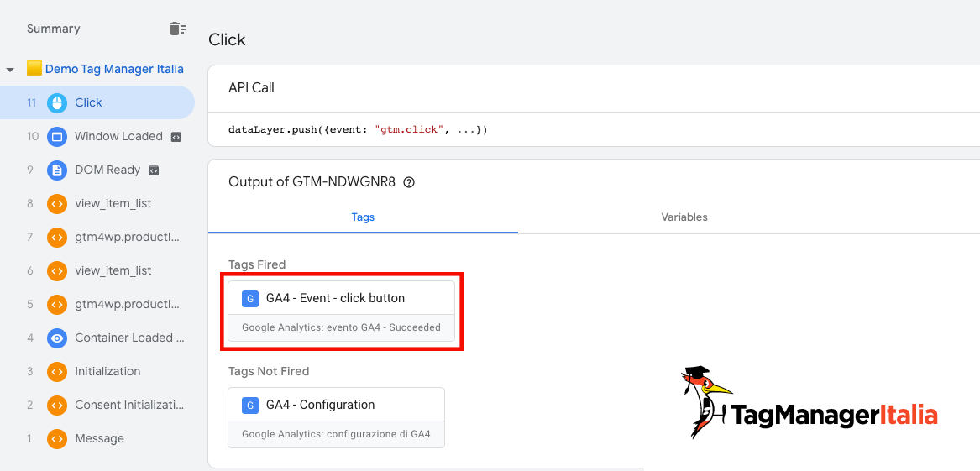Switch to the Tags tab
Viewport: 980px width, 471px height.
point(363,217)
